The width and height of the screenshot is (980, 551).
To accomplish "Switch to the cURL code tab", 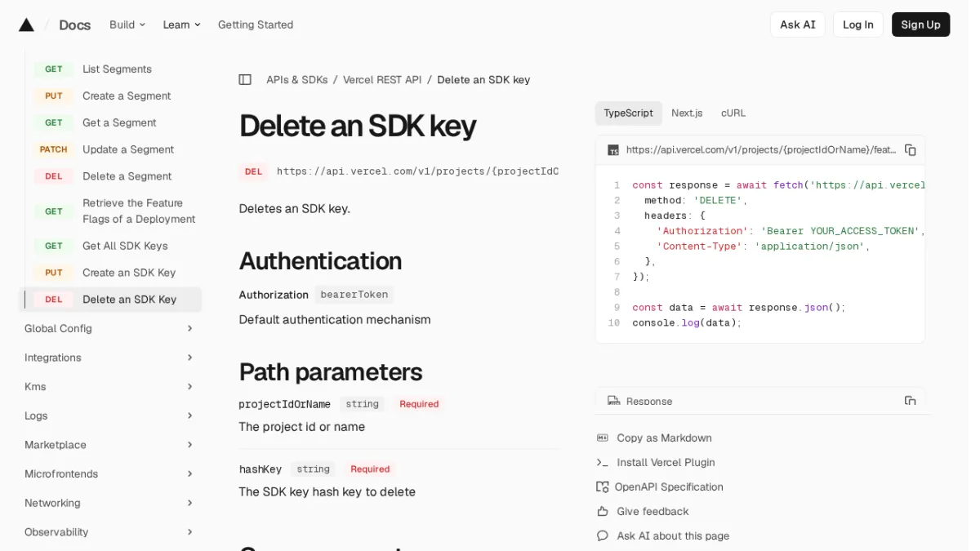I will tap(733, 113).
